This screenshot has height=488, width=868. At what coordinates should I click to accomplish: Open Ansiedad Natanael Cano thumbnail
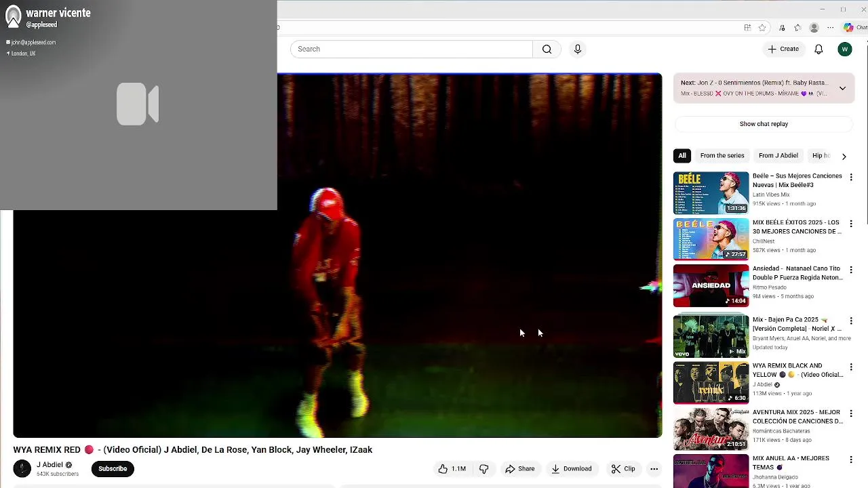711,285
